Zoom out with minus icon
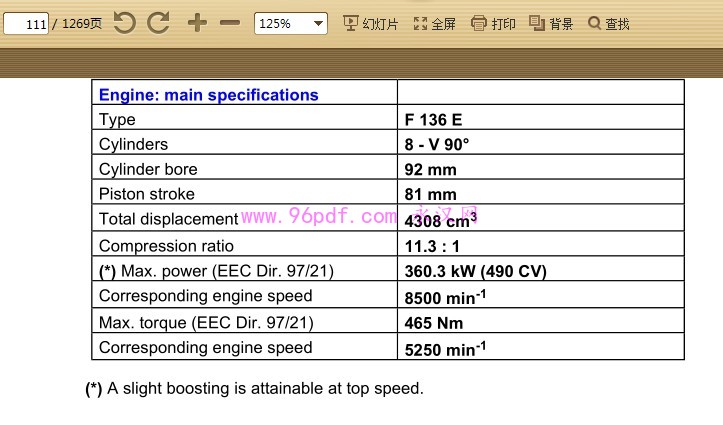723x425 pixels. (230, 23)
